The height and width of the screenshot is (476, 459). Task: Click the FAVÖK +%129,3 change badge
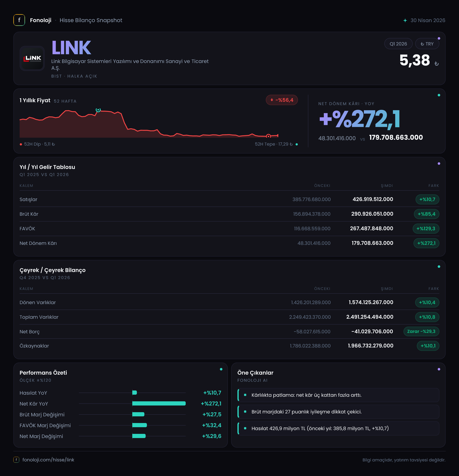click(x=426, y=229)
